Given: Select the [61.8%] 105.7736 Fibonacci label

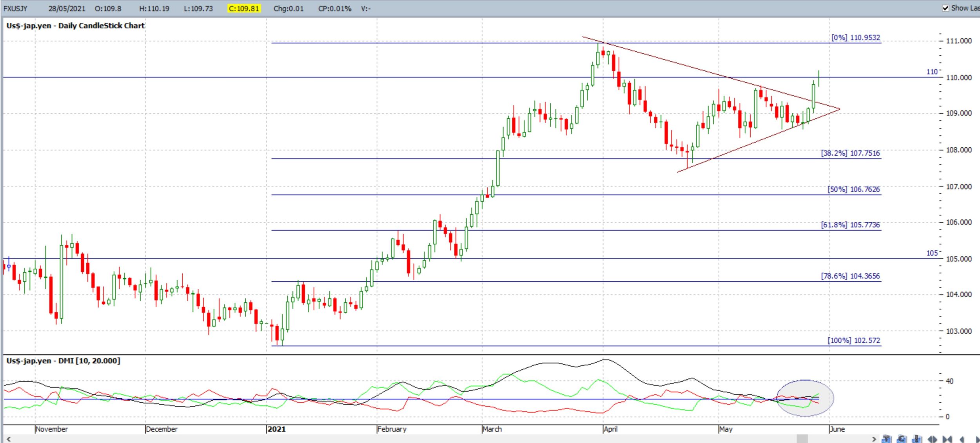Looking at the screenshot, I should point(850,225).
